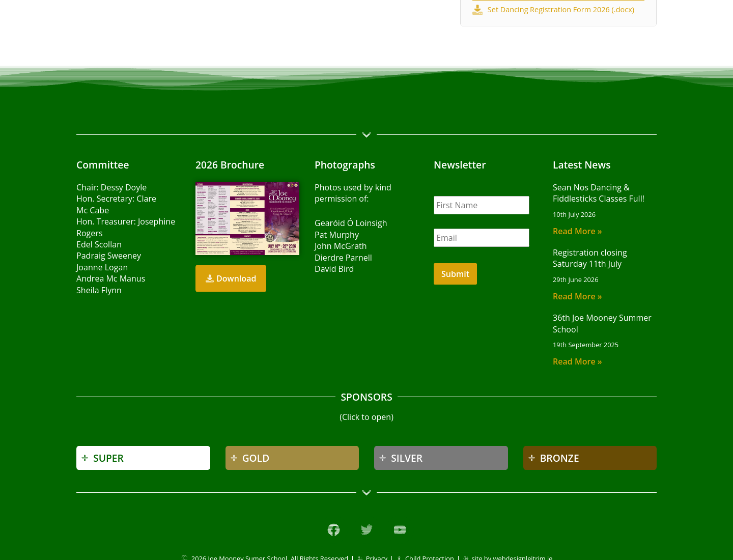Image resolution: width=733 pixels, height=560 pixels.
Task: Download the 2026 Brochure
Action: click(x=231, y=278)
